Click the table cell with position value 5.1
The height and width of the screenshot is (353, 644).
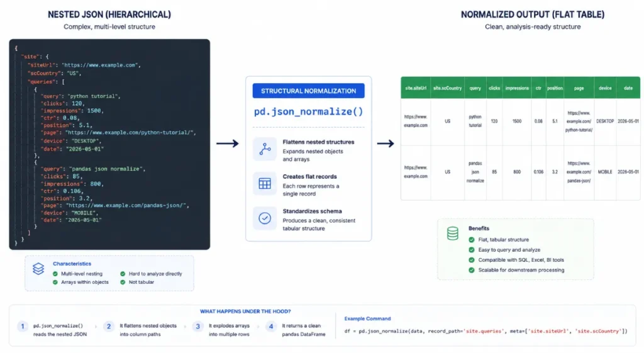(555, 121)
